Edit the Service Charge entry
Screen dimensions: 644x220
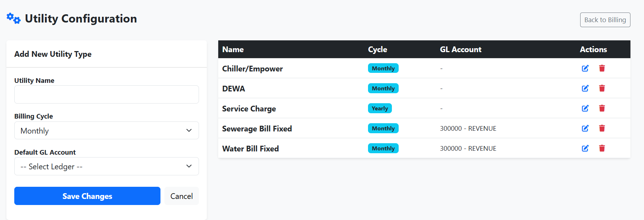(x=585, y=108)
